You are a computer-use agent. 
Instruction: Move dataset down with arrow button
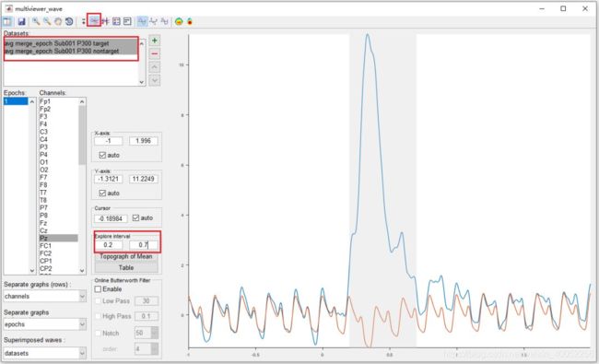[x=154, y=80]
